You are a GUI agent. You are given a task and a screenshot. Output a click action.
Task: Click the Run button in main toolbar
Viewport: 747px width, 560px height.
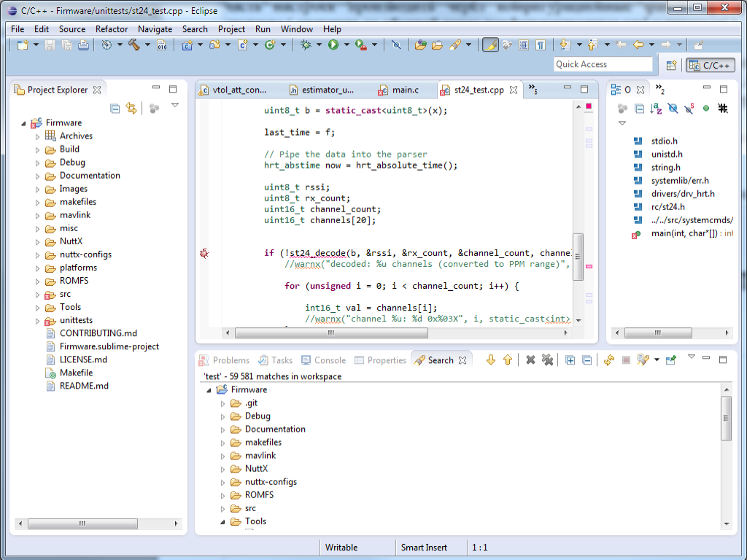tap(333, 45)
